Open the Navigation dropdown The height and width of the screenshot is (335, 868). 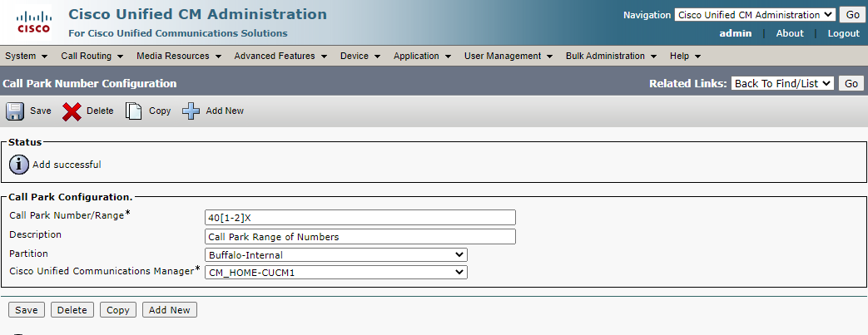(754, 15)
